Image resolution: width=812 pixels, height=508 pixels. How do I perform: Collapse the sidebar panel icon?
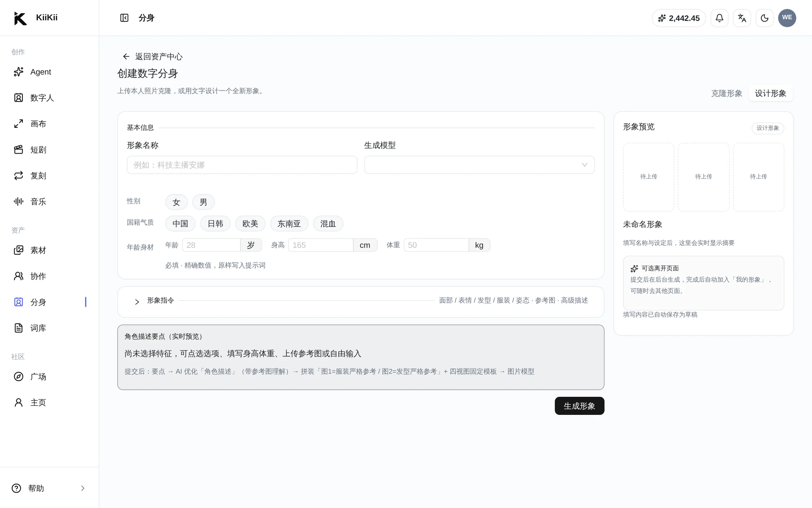click(124, 18)
